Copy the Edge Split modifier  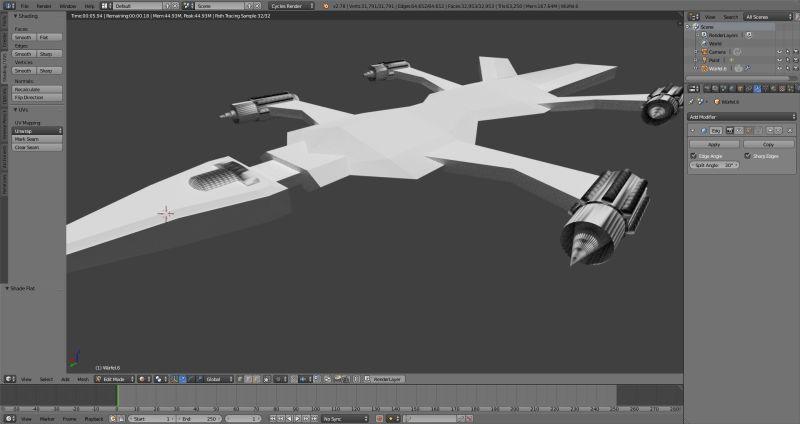pos(768,145)
